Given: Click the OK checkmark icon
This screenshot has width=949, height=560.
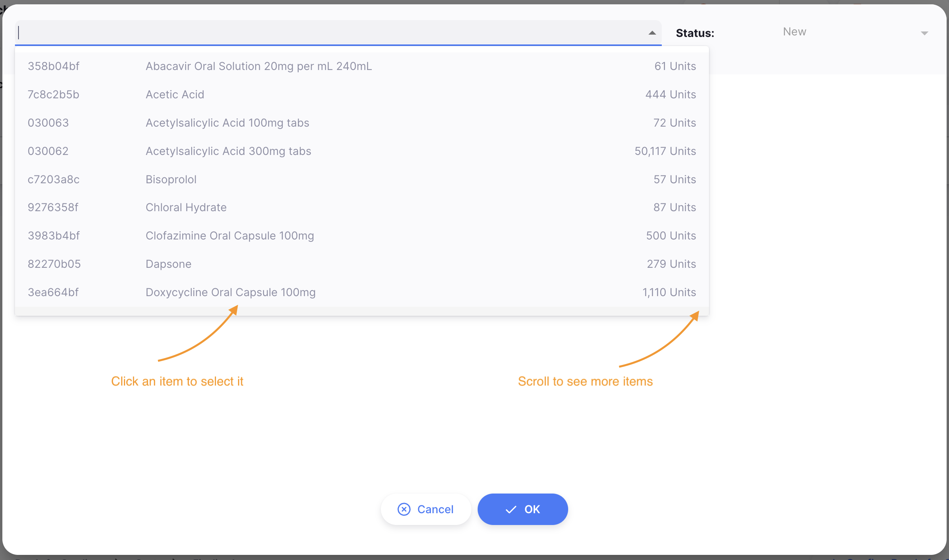Looking at the screenshot, I should [511, 510].
